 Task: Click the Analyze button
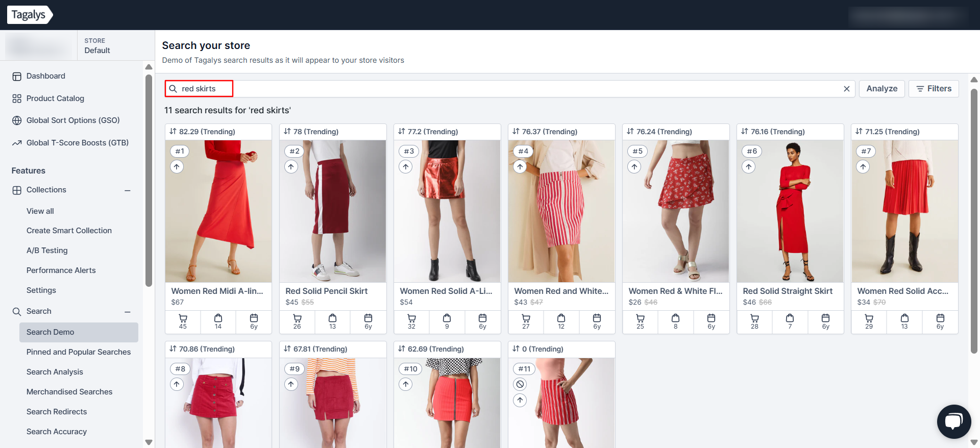(x=881, y=89)
